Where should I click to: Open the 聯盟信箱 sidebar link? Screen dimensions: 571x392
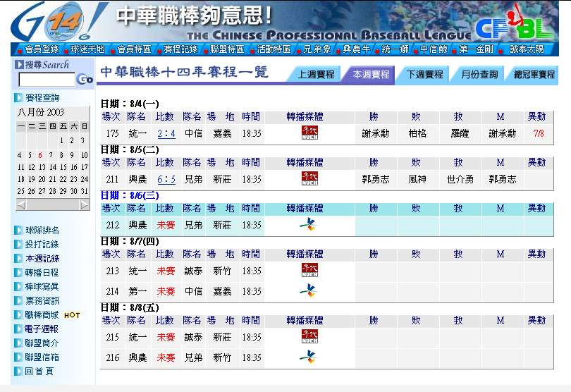pos(42,357)
